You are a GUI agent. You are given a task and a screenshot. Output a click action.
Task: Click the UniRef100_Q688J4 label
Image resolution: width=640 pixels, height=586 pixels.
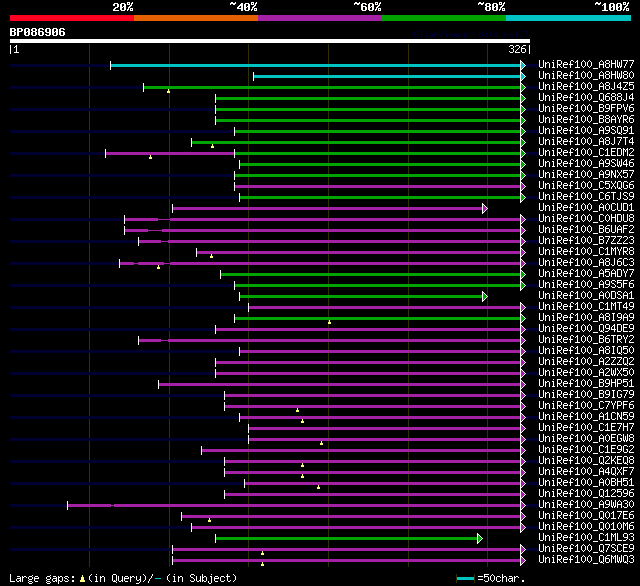click(586, 98)
